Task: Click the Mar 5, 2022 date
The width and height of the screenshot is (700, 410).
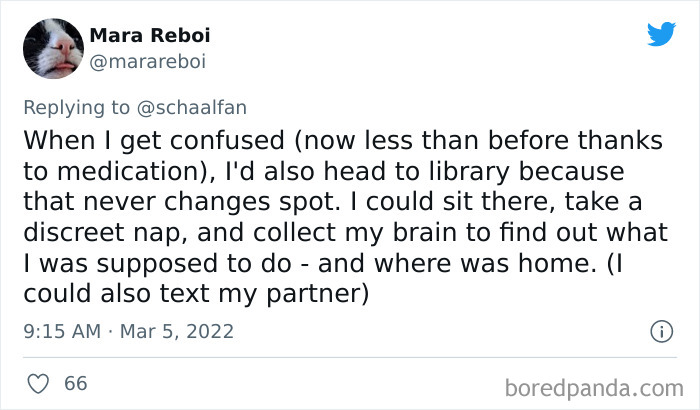Action: pos(174,330)
